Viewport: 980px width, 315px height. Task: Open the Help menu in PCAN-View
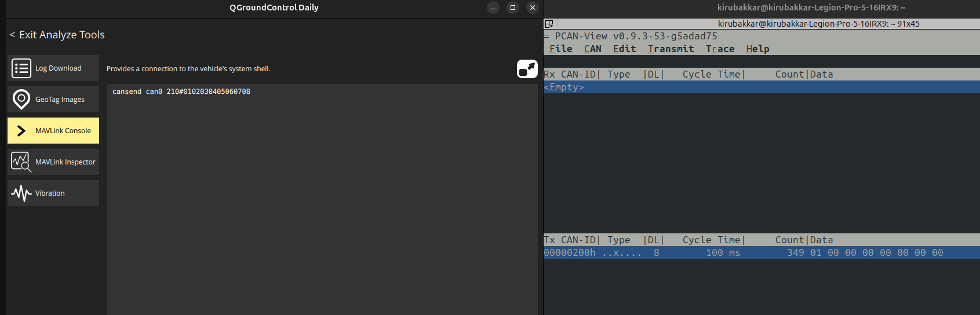point(757,49)
